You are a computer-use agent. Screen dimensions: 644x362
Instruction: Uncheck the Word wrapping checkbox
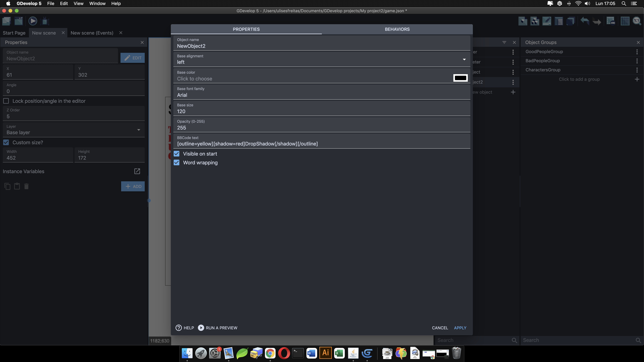click(x=177, y=162)
